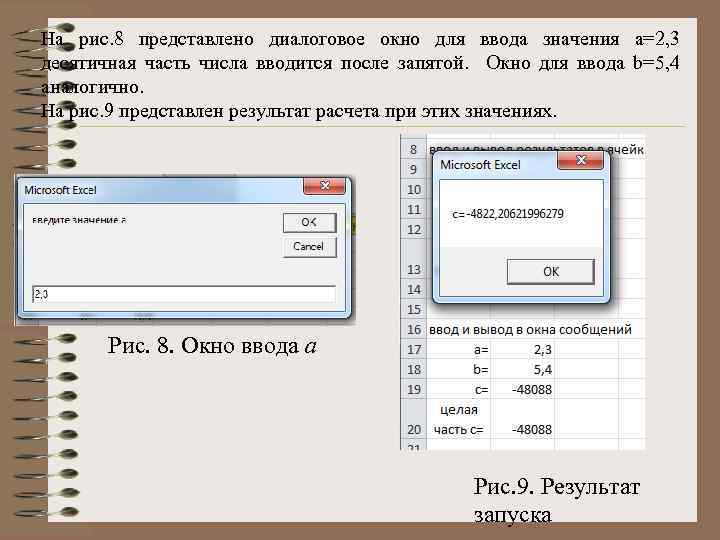720x540 pixels.
Task: Click the cell with value 2,3 in row 17
Action: (523, 349)
